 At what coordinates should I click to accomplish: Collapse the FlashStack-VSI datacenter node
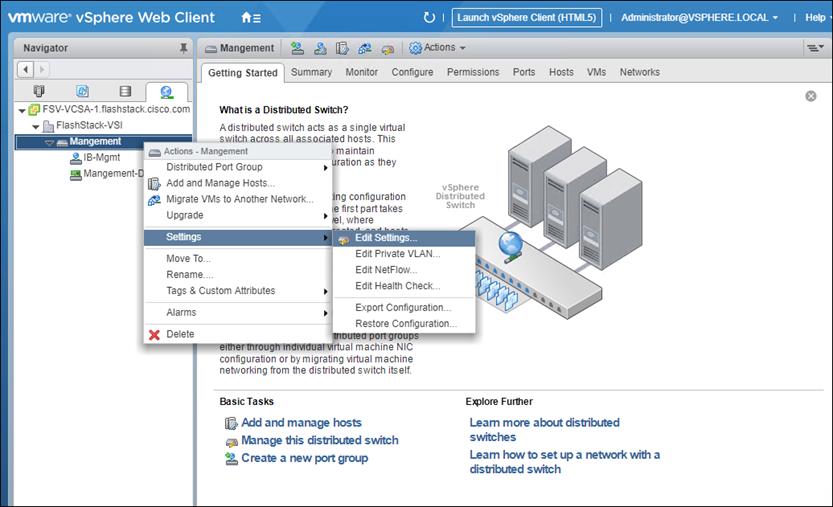(36, 126)
